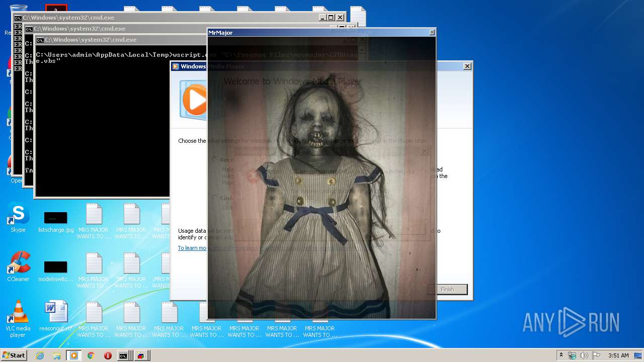Switch to cmd.exe via taskbar button
Viewport: 644px width, 362px height.
click(x=124, y=355)
